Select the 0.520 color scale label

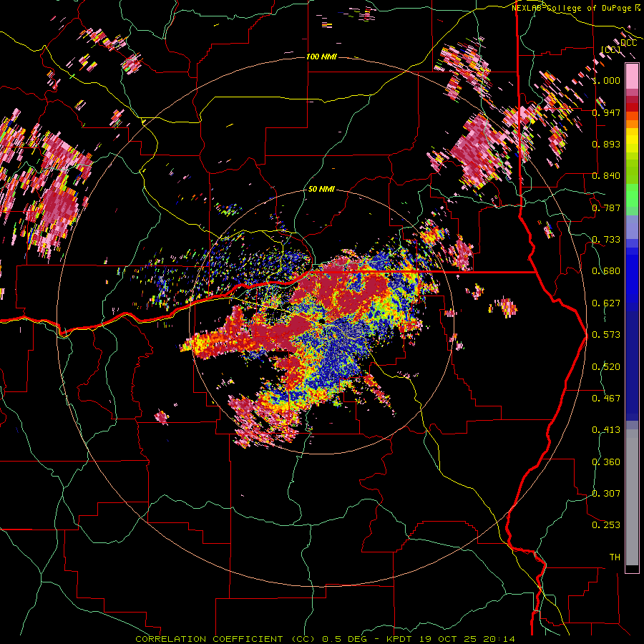pos(606,367)
